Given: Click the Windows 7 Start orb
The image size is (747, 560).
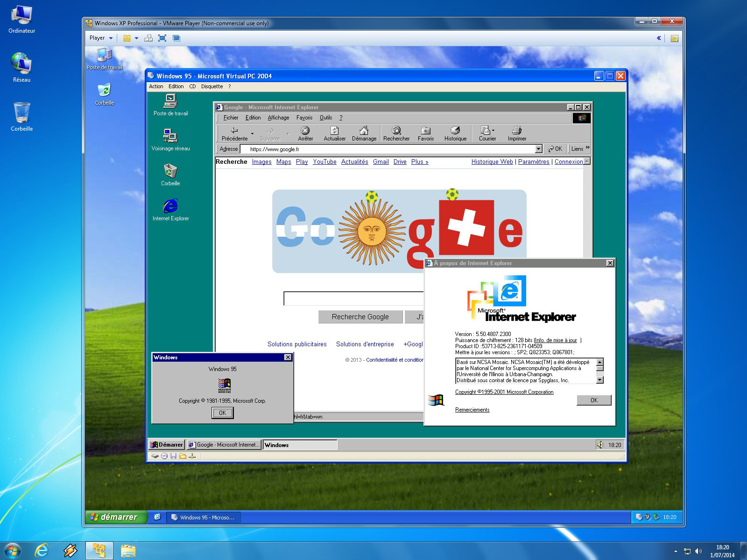Looking at the screenshot, I should coord(12,551).
